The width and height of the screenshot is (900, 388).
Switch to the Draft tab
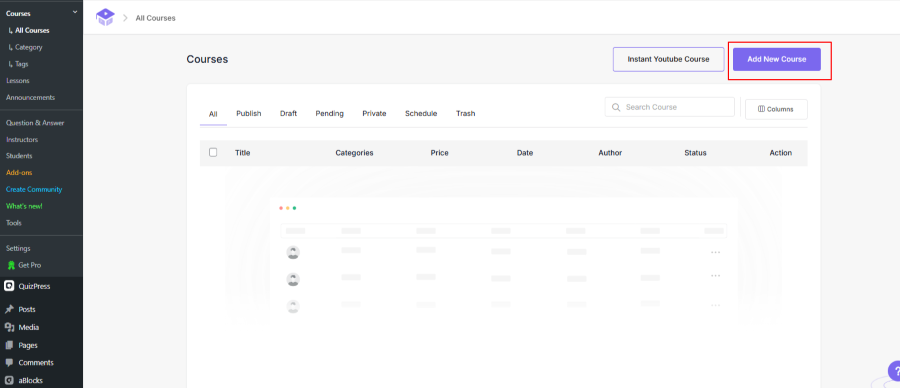[x=288, y=114]
